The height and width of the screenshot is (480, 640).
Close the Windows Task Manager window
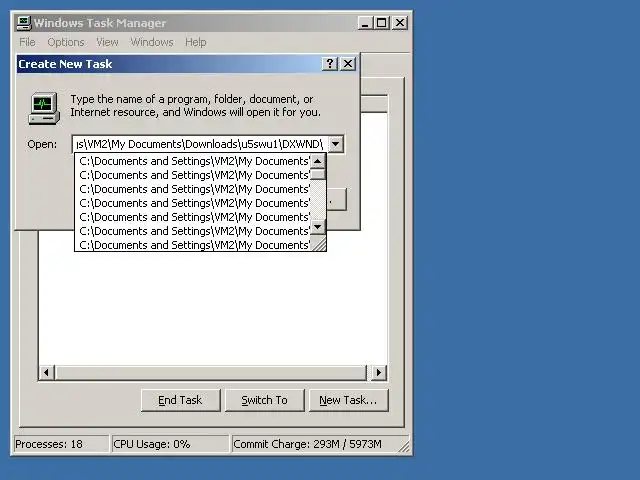click(x=400, y=23)
